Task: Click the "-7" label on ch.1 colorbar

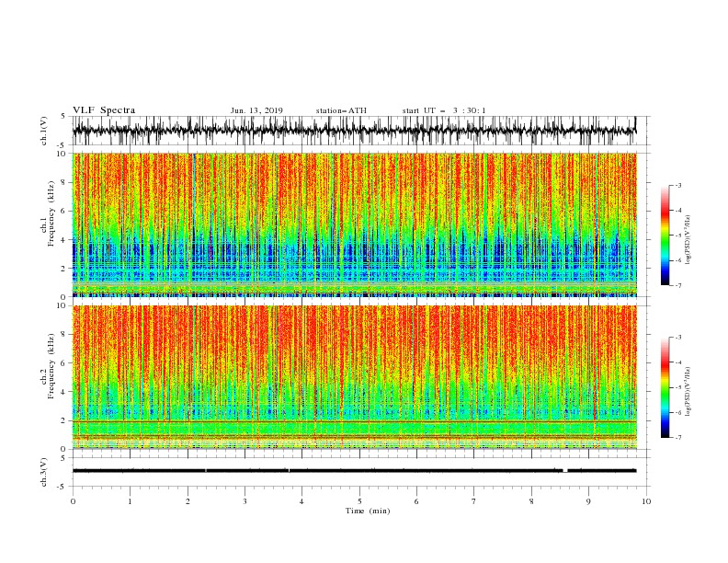Action: point(678,285)
